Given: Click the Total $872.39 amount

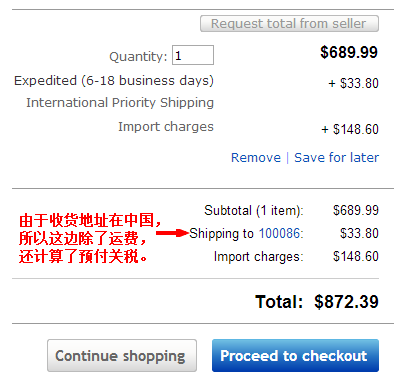Looking at the screenshot, I should pyautogui.click(x=346, y=302).
